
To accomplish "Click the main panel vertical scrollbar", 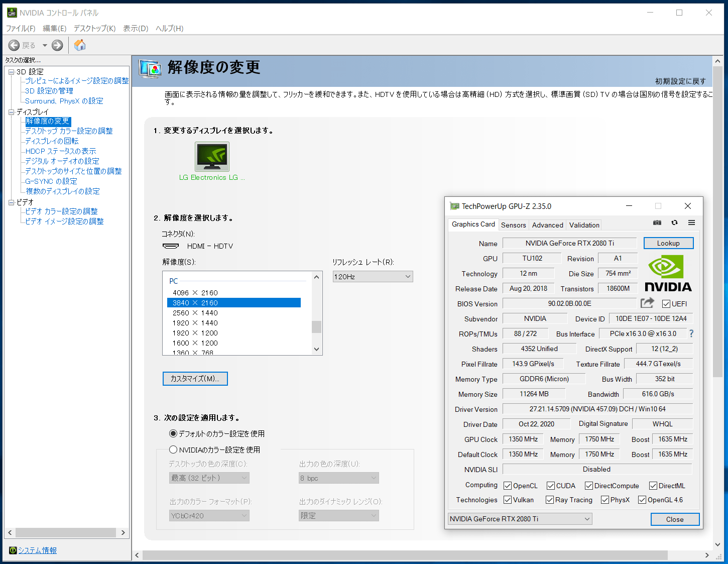I will click(717, 221).
